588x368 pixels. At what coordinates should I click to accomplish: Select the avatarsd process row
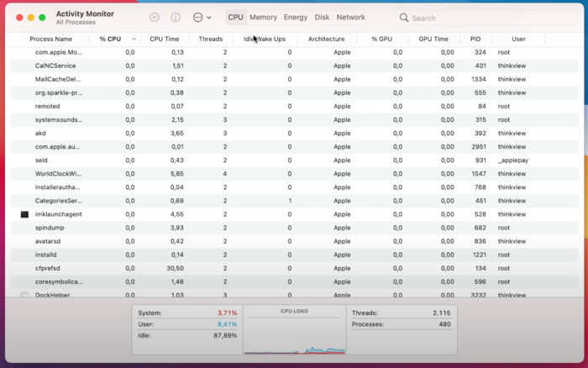point(294,241)
